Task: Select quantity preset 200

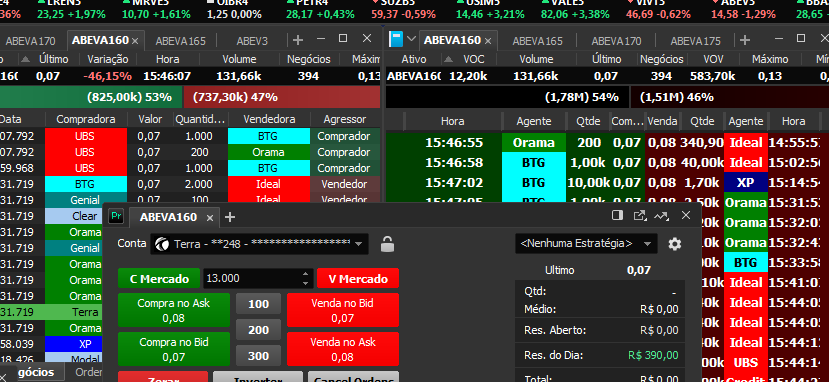Action: click(259, 330)
